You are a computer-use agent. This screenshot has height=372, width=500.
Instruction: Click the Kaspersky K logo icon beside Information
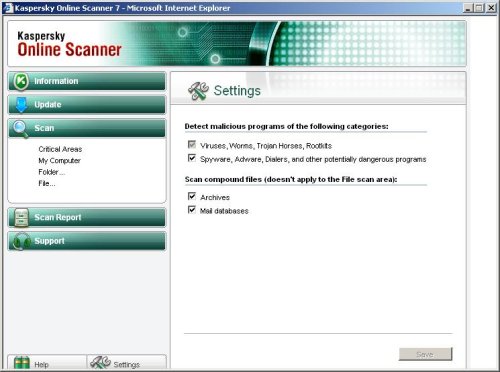point(21,81)
